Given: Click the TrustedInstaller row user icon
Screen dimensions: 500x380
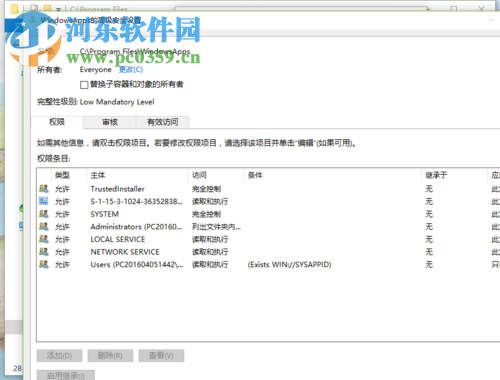Looking at the screenshot, I should (x=44, y=189).
